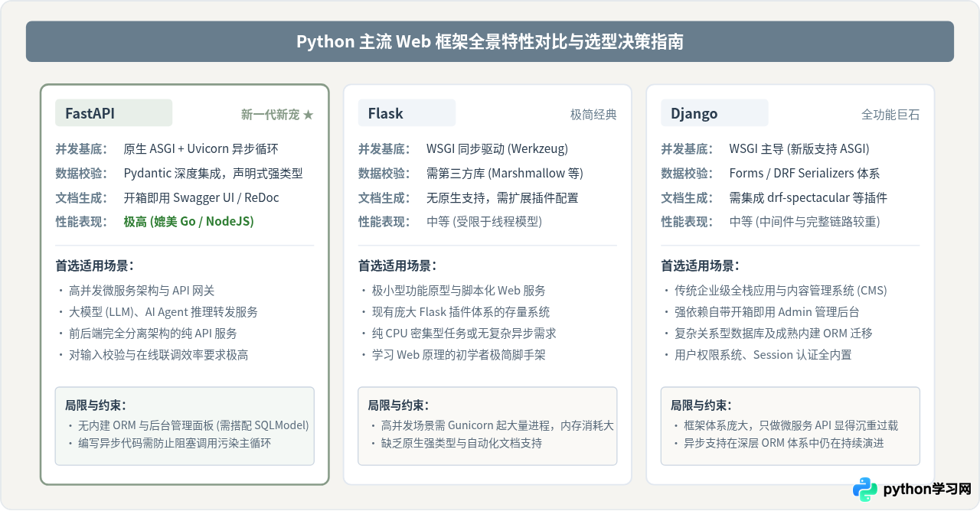Click the green '极高 (媲美 Go / NodeJS)' text
980x511 pixels.
pyautogui.click(x=188, y=222)
